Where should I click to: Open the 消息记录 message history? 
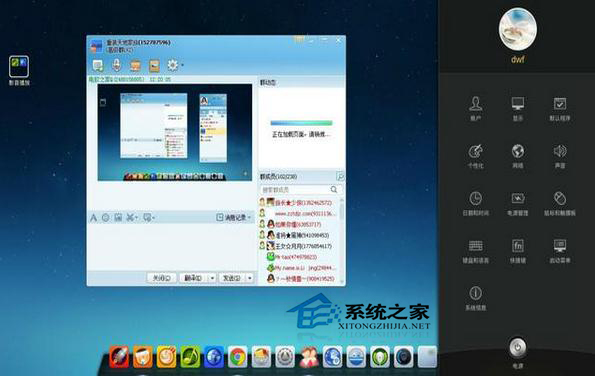[231, 217]
